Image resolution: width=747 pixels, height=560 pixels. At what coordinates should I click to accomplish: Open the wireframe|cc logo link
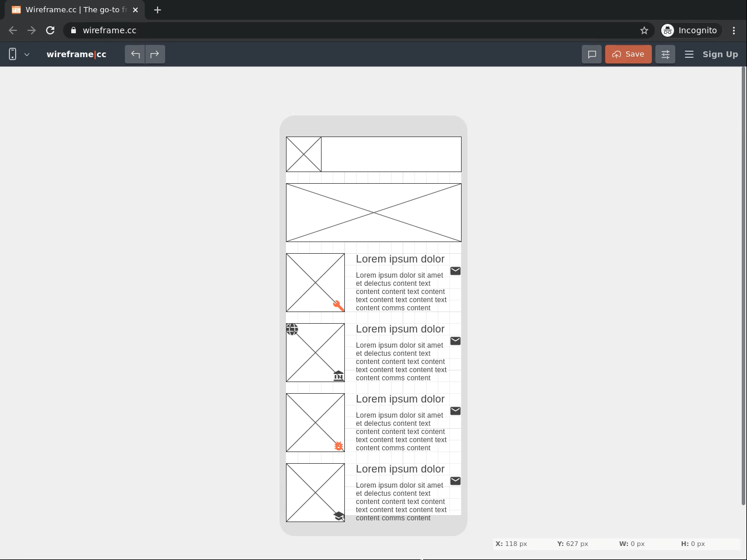pos(76,54)
